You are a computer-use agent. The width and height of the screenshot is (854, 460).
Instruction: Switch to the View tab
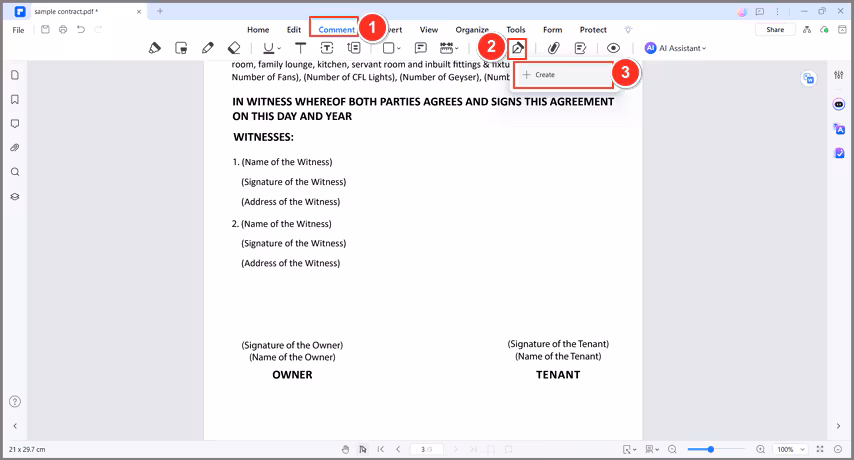429,30
